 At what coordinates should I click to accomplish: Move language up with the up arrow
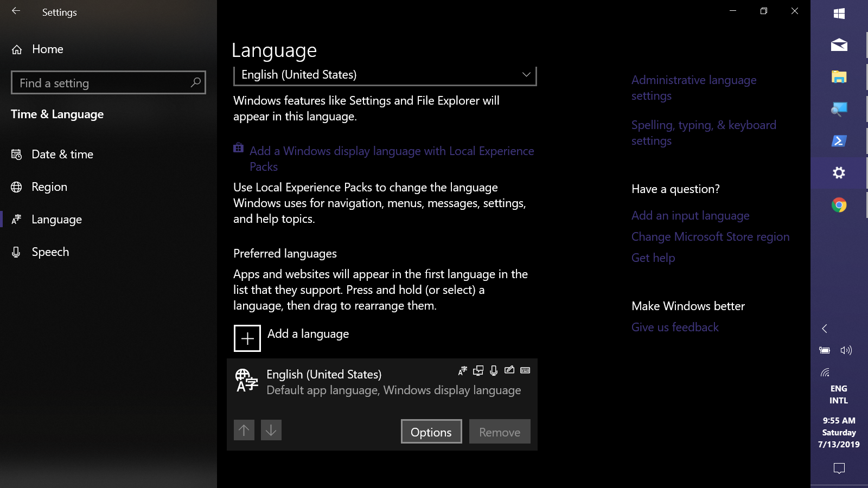[244, 430]
